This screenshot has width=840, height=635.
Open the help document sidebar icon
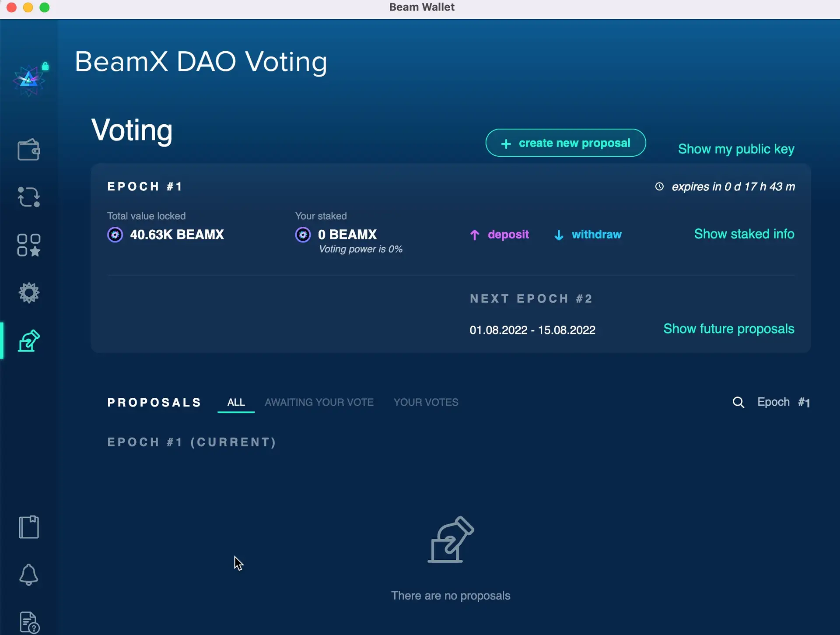click(29, 622)
